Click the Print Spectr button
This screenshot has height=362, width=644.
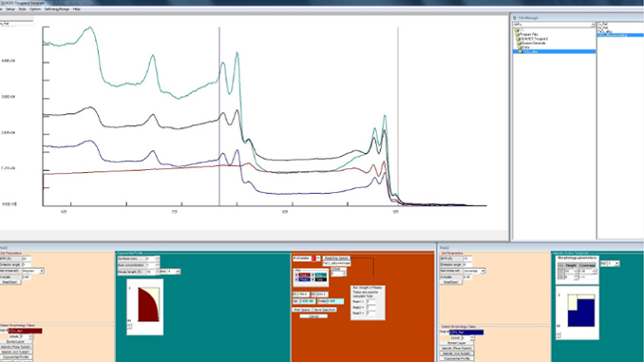click(x=302, y=310)
